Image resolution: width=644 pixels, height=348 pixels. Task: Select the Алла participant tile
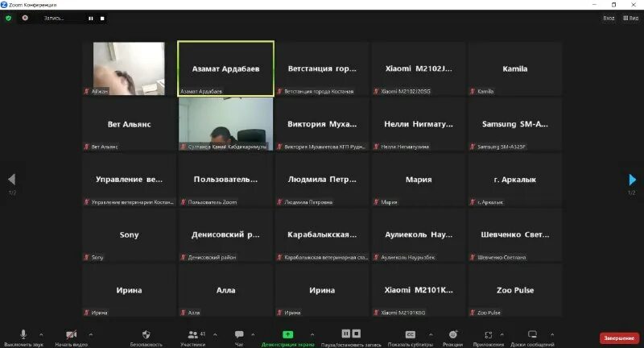click(225, 290)
